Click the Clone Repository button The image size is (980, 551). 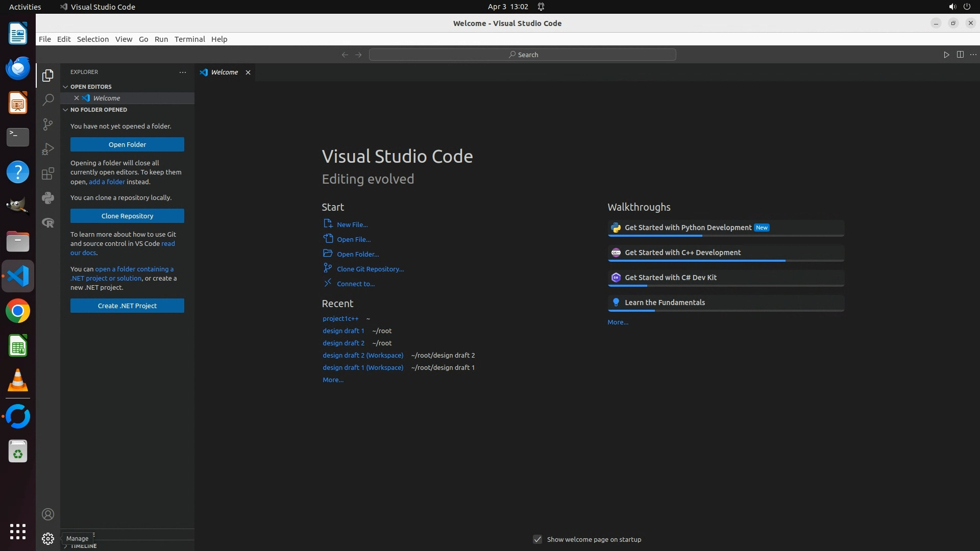tap(127, 216)
